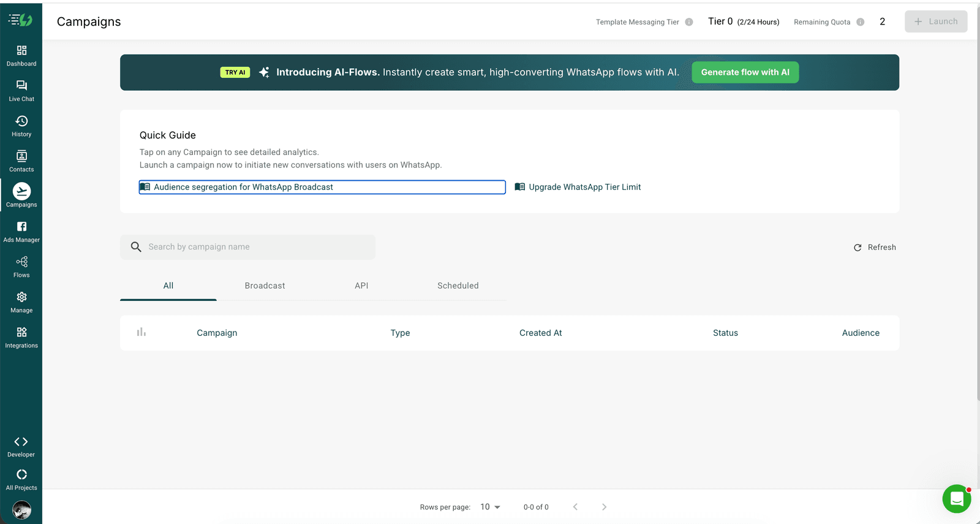Click the Tier 0 label
Viewport: 980px width, 524px height.
pyautogui.click(x=720, y=21)
